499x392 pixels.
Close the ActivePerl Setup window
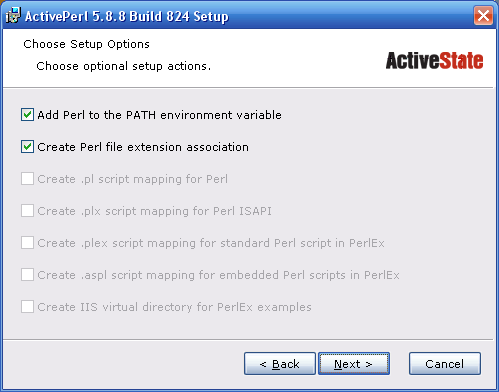pyautogui.click(x=483, y=15)
